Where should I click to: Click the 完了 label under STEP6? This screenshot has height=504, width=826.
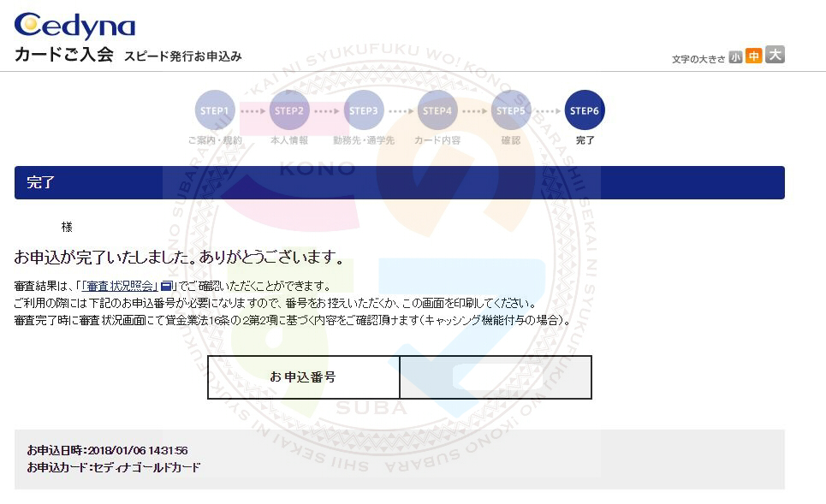(585, 140)
